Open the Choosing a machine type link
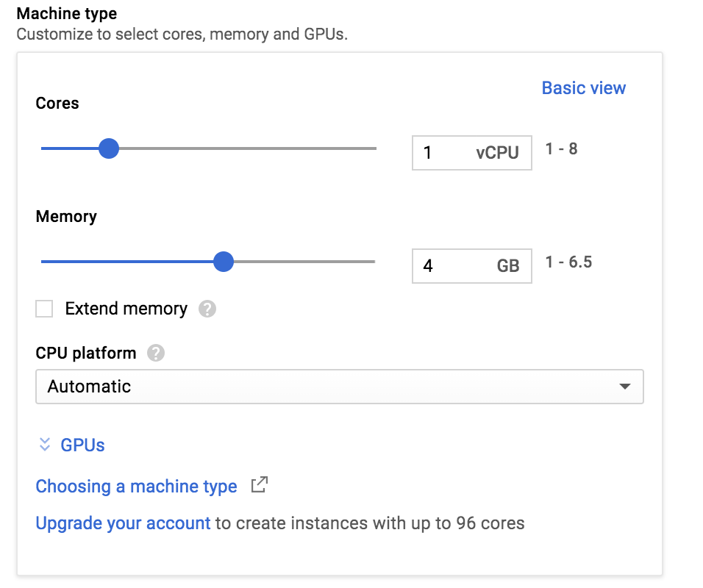The width and height of the screenshot is (703, 588). pos(137,486)
